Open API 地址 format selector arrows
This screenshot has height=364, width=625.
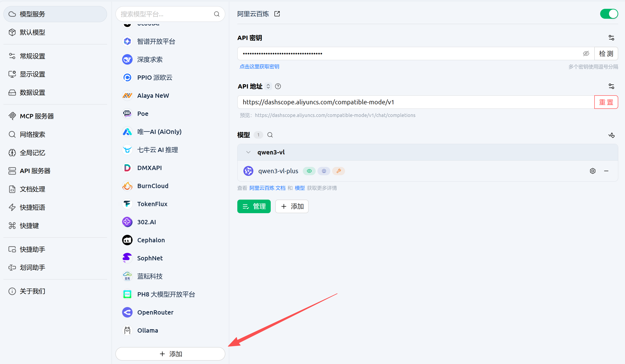coord(268,86)
